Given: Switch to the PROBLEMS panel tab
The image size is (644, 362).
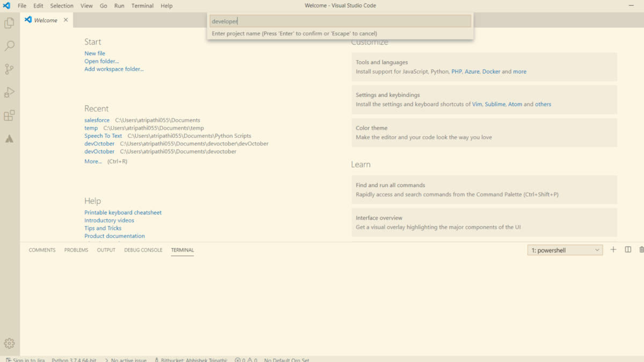Looking at the screenshot, I should pyautogui.click(x=76, y=250).
